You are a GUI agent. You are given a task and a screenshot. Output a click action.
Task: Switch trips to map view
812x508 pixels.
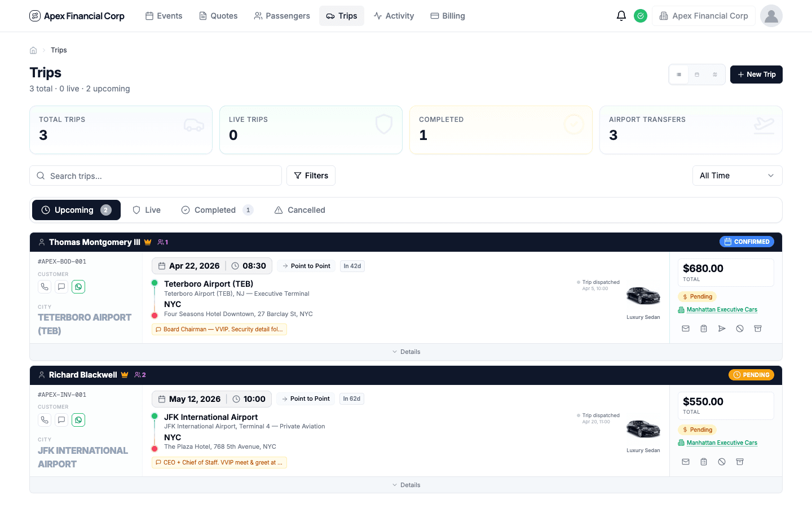coord(714,74)
